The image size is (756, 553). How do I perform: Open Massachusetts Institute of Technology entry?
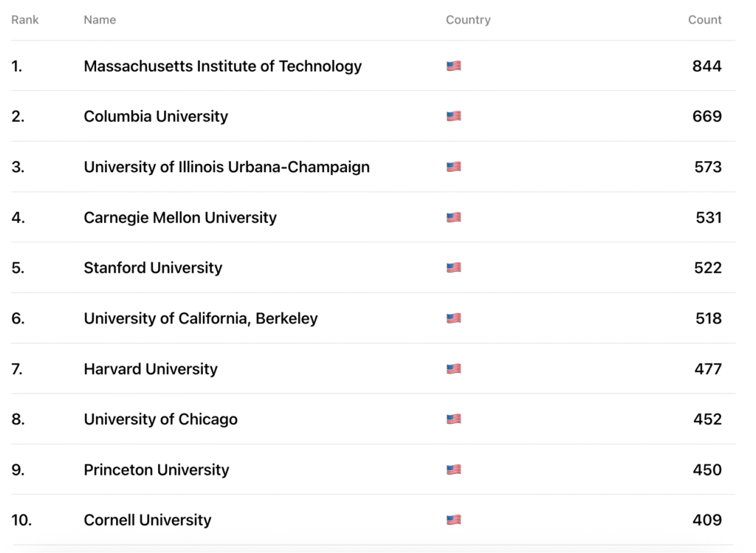pyautogui.click(x=222, y=66)
